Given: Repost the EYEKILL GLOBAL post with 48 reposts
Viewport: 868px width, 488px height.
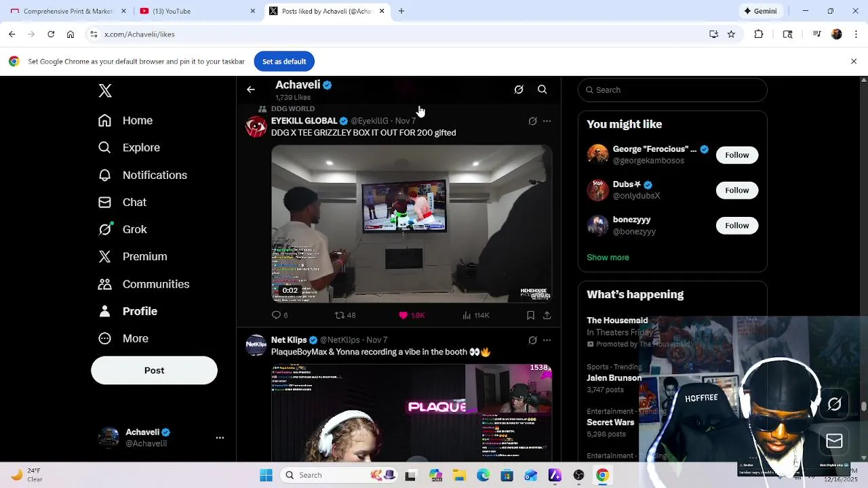Looking at the screenshot, I should [x=345, y=315].
